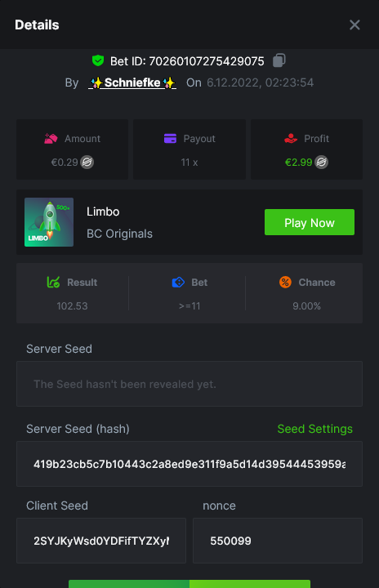Select the Client Seed field
Viewport: 379px width, 588px height.
click(101, 541)
